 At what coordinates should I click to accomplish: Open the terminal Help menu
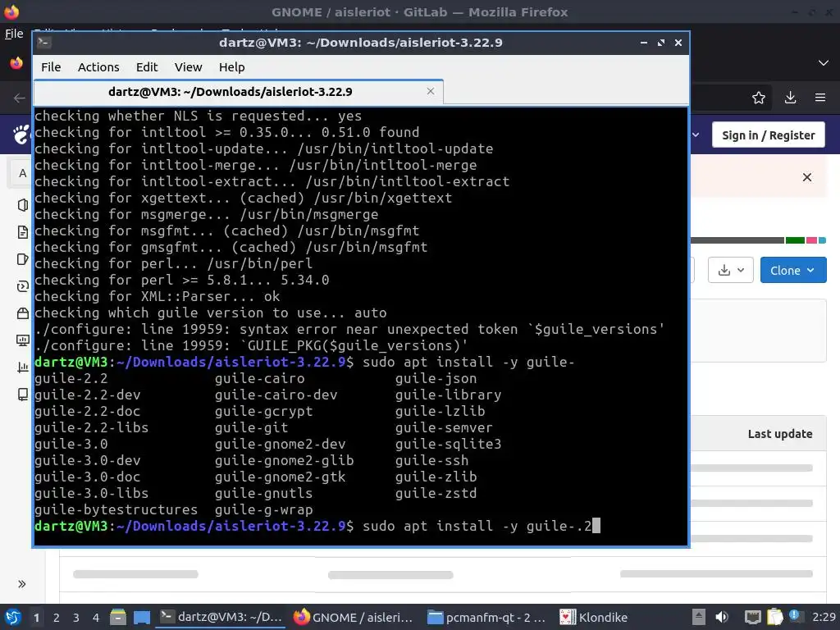point(231,67)
